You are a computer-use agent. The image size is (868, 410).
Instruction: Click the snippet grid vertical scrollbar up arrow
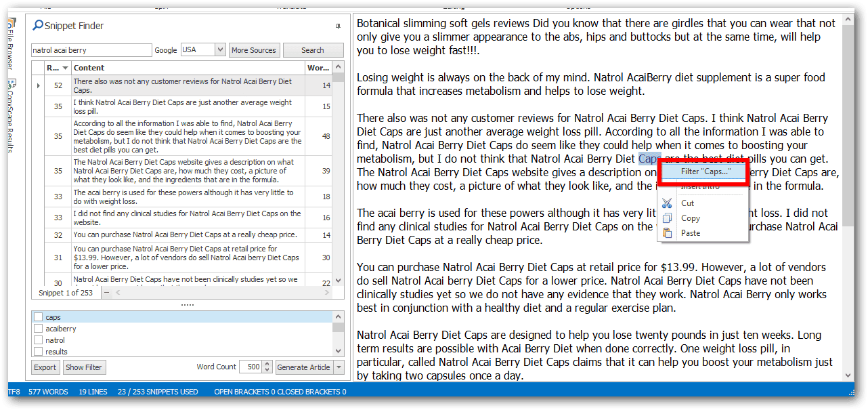[x=338, y=66]
